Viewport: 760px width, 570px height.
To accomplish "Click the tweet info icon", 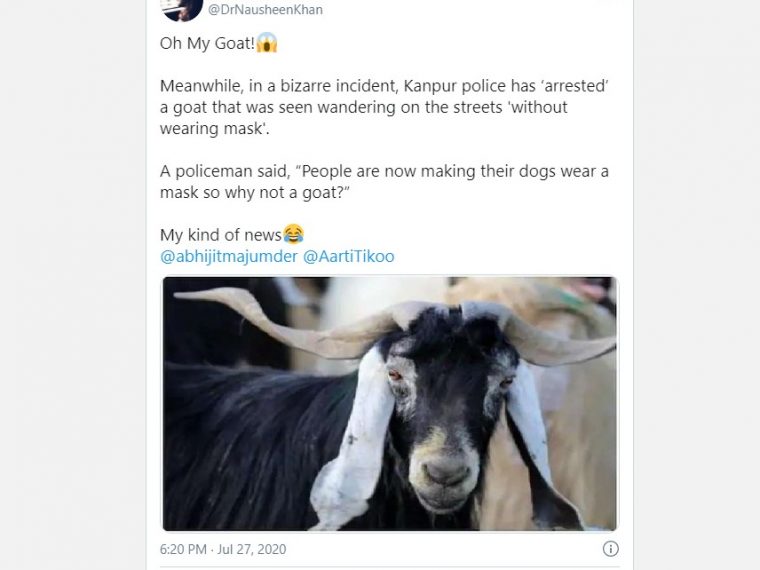I will [610, 549].
